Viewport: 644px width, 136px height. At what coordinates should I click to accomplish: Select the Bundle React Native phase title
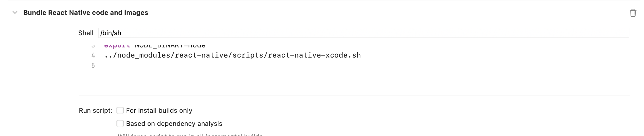click(86, 13)
